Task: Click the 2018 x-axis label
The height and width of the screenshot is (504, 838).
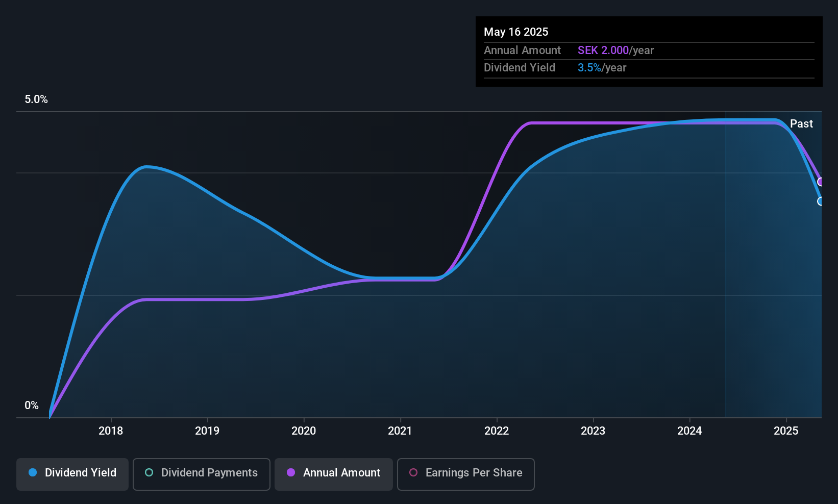Action: tap(111, 431)
